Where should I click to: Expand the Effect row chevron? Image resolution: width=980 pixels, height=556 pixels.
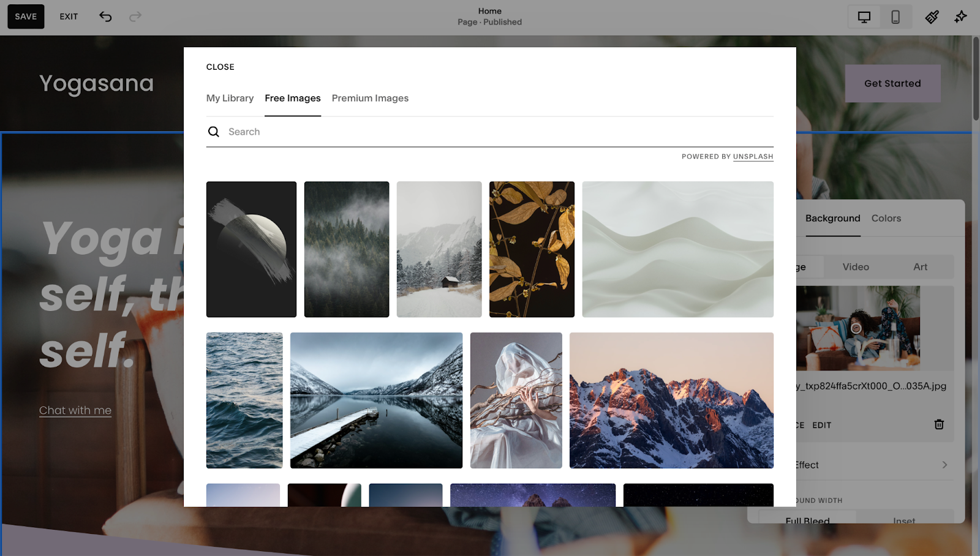coord(944,465)
